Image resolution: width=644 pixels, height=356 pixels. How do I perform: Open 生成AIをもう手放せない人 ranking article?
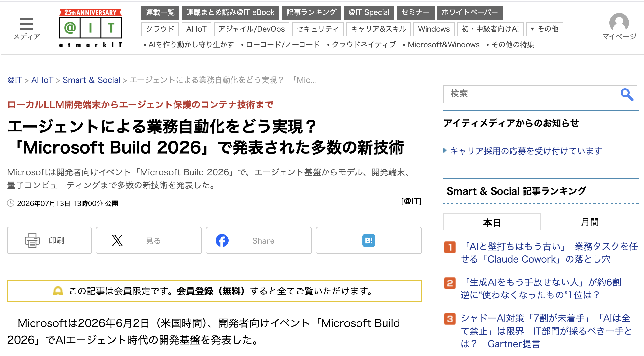pyautogui.click(x=541, y=289)
